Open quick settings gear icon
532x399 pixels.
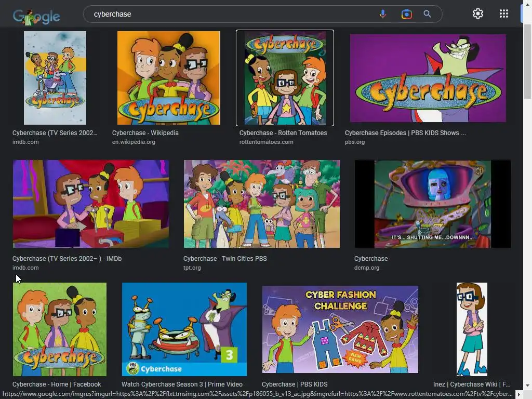pos(478,14)
